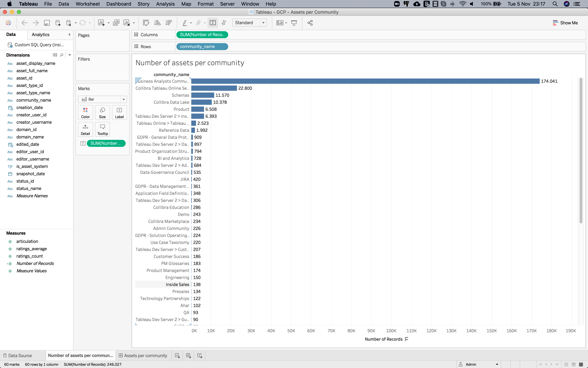Click the Detail button in Marks card
Viewport: 588px width, 368px height.
(x=85, y=130)
